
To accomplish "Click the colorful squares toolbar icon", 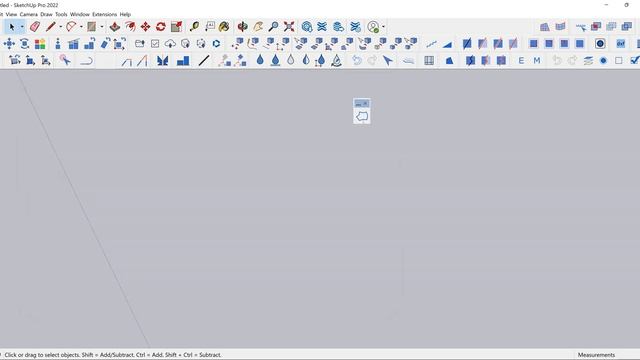I will (40, 44).
